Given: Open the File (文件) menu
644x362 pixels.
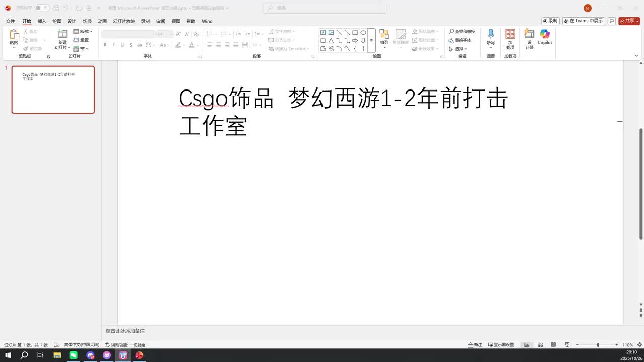Looking at the screenshot, I should tap(10, 21).
